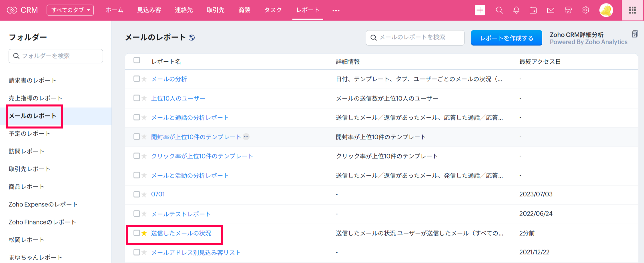Open the mail envelope icon
This screenshot has width=644, height=263.
(551, 10)
